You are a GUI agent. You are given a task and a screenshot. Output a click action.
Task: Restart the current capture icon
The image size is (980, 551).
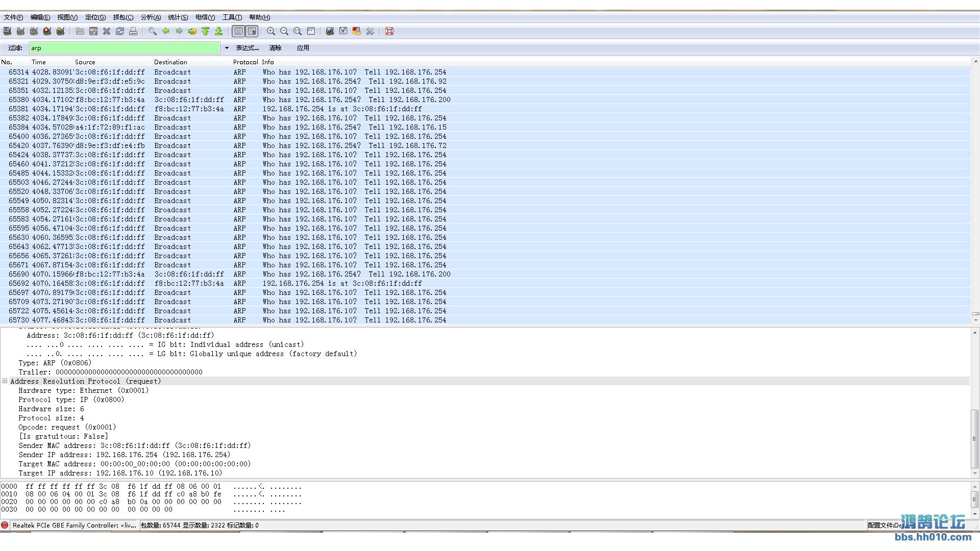coord(60,31)
